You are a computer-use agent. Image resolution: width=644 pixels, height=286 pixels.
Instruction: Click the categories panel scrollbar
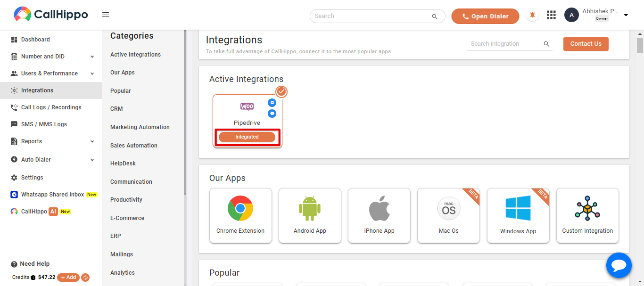185,112
